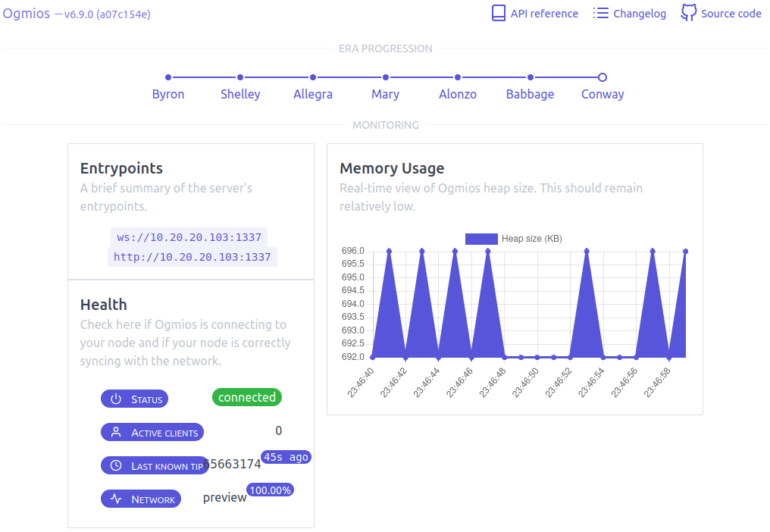Image resolution: width=770 pixels, height=532 pixels.
Task: Click the Memory Usage heading
Action: 392,168
